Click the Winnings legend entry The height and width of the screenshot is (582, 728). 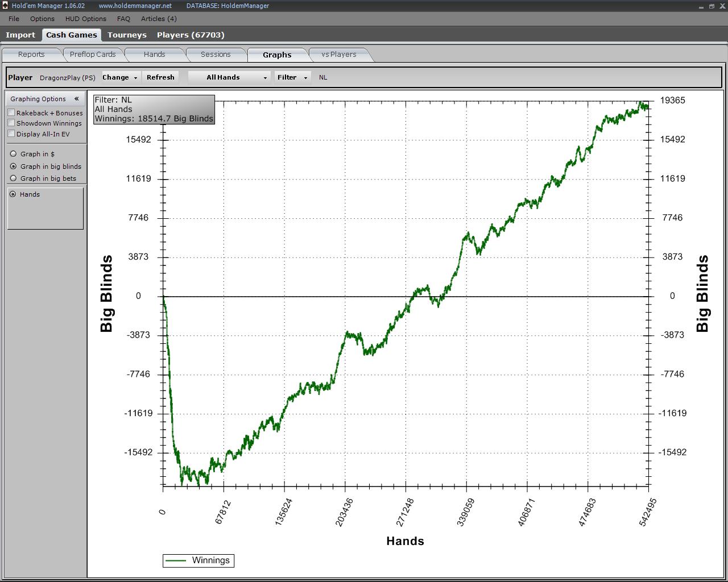198,560
